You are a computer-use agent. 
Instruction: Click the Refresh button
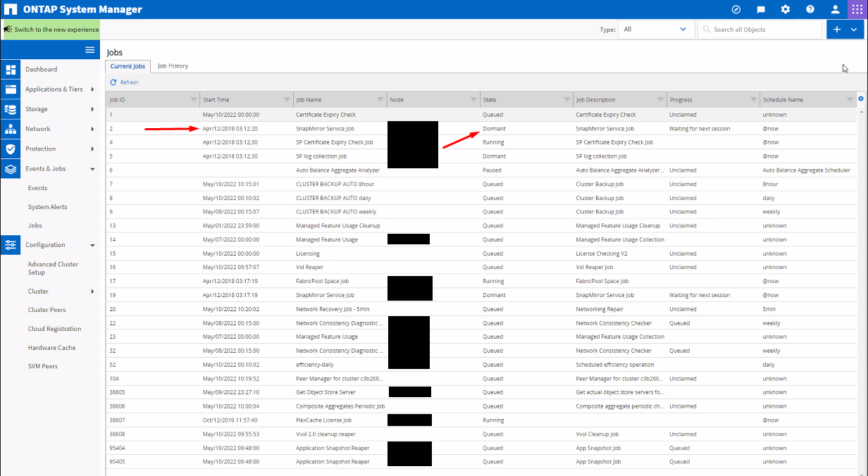[125, 82]
